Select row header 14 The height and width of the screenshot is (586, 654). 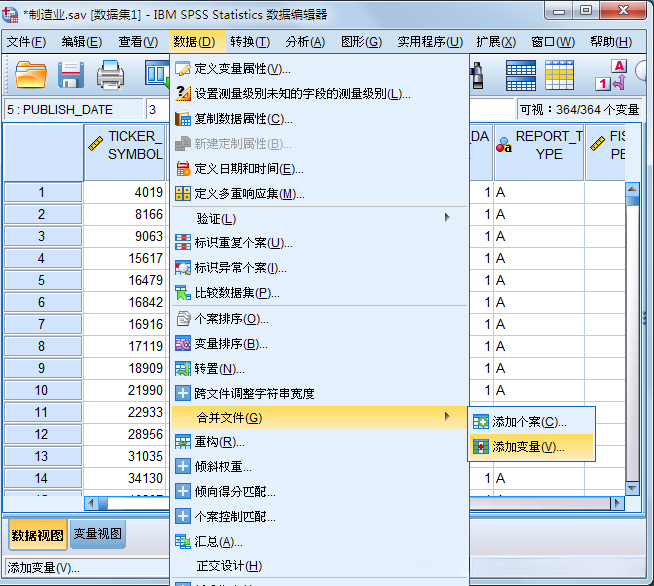click(x=43, y=478)
